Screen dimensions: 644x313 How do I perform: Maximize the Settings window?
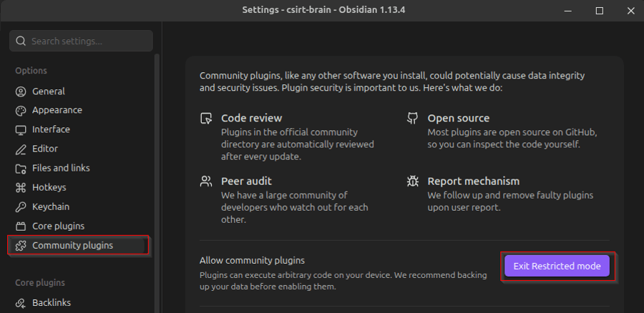(x=600, y=11)
